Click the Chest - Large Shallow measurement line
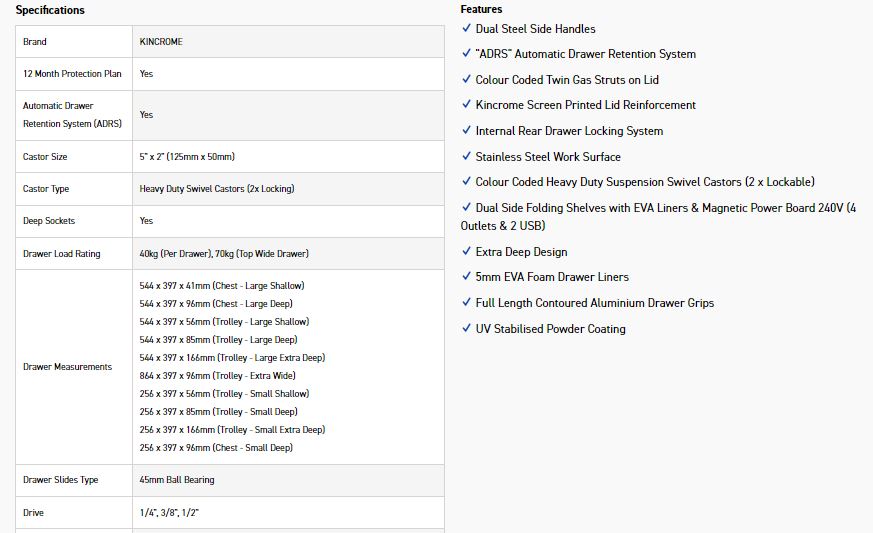The height and width of the screenshot is (533, 873). click(221, 286)
